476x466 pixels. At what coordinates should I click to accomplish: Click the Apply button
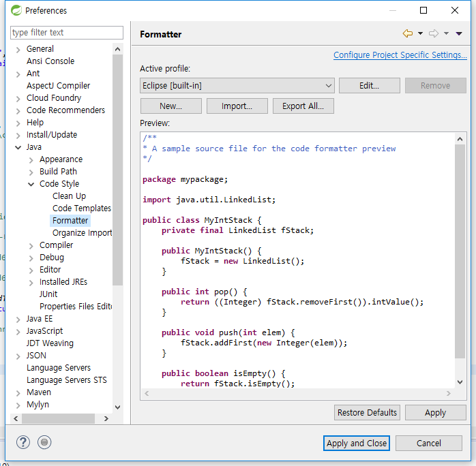pos(436,413)
